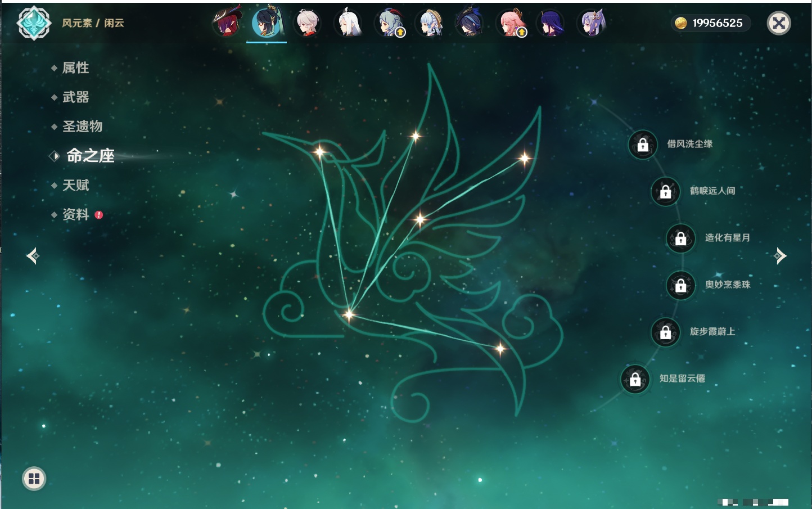Screen dimensions: 812x509
Task: Click the 造化有星月 constellation label
Action: tap(728, 237)
